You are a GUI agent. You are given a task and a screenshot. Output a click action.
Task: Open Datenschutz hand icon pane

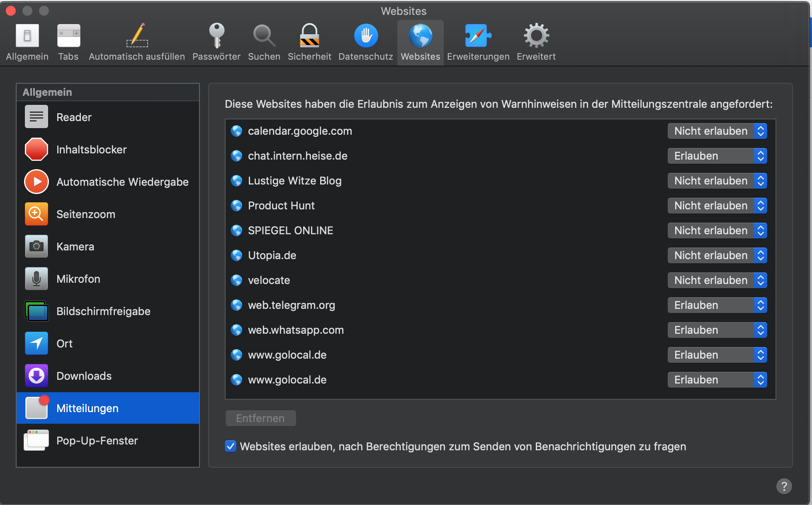[366, 36]
